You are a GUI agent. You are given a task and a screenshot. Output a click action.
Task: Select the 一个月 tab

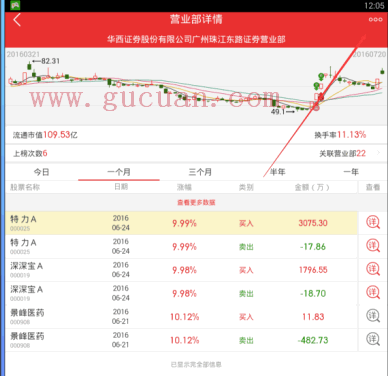click(x=119, y=172)
